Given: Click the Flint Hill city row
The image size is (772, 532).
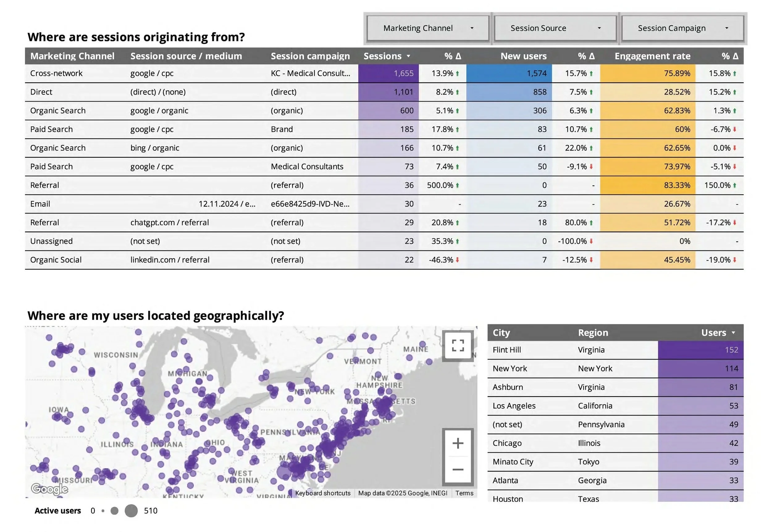Looking at the screenshot, I should tap(615, 350).
